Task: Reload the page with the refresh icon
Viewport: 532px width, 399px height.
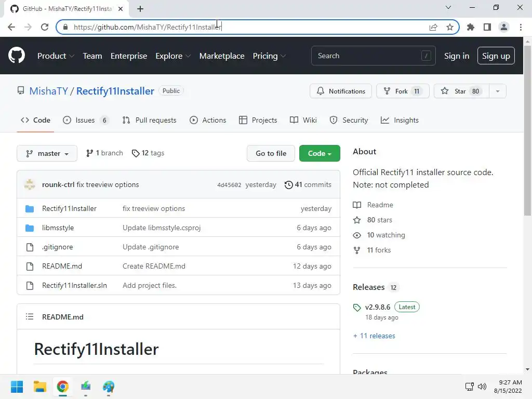Action: point(45,27)
